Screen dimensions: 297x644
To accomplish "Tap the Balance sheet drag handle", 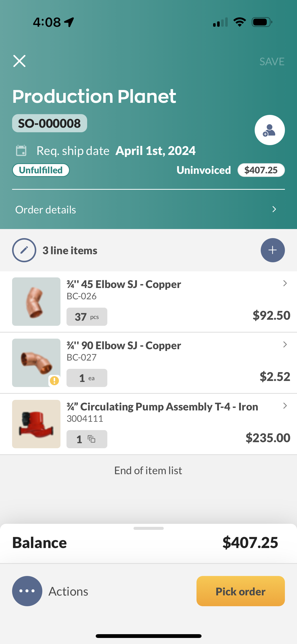I will pyautogui.click(x=149, y=528).
